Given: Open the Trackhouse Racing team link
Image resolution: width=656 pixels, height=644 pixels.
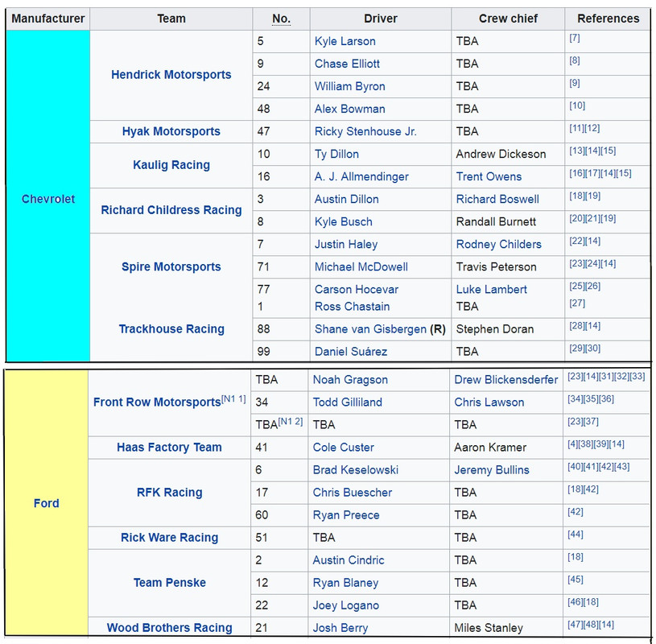Looking at the screenshot, I should pos(171,329).
